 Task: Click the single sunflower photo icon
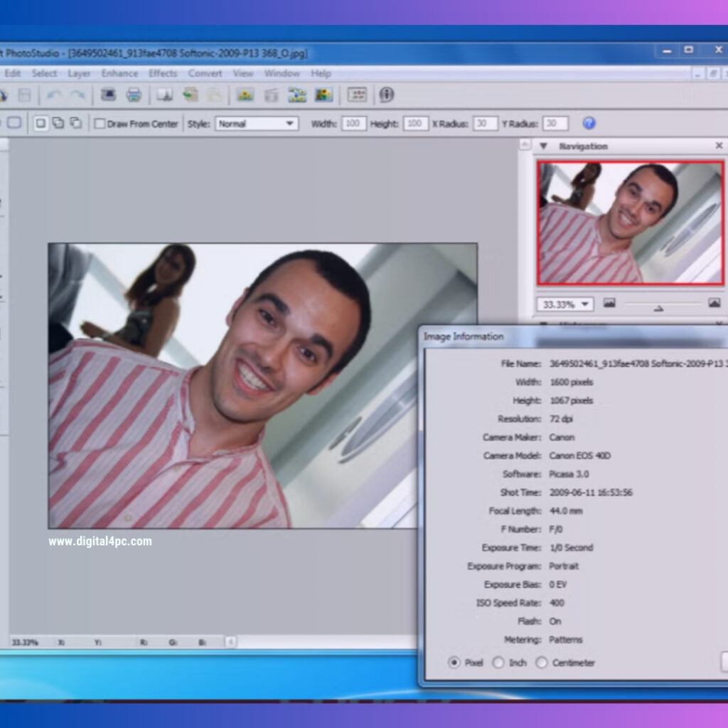(245, 95)
